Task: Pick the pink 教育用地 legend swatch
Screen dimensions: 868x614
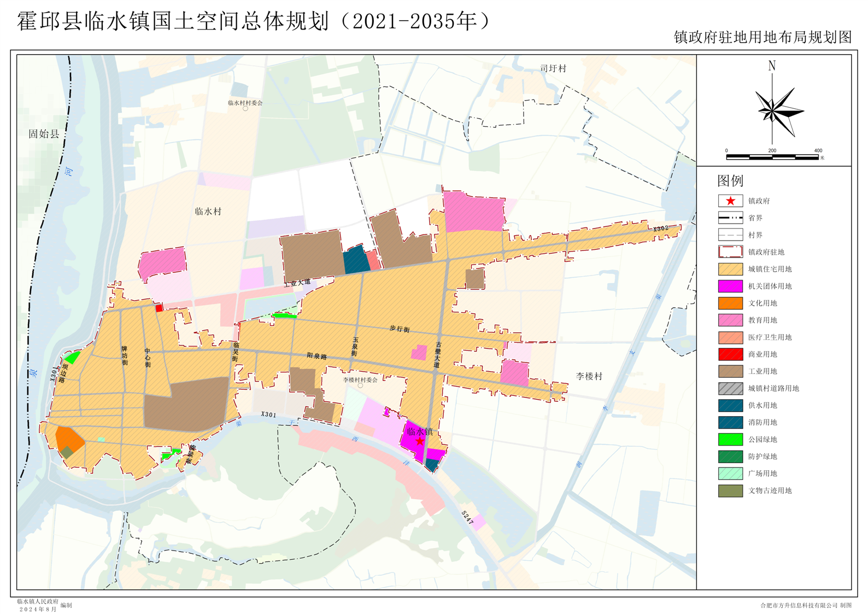Action: (x=730, y=320)
